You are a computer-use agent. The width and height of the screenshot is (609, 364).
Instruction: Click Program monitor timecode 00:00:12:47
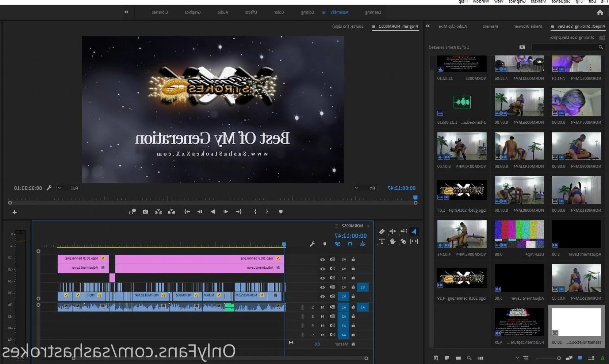click(x=402, y=188)
